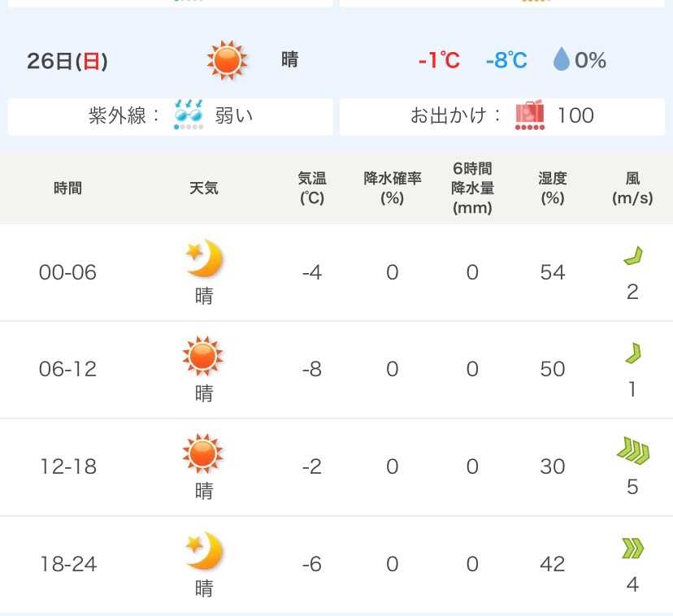673x616 pixels.
Task: Tap the blue low temperature -8℃
Action: [506, 61]
